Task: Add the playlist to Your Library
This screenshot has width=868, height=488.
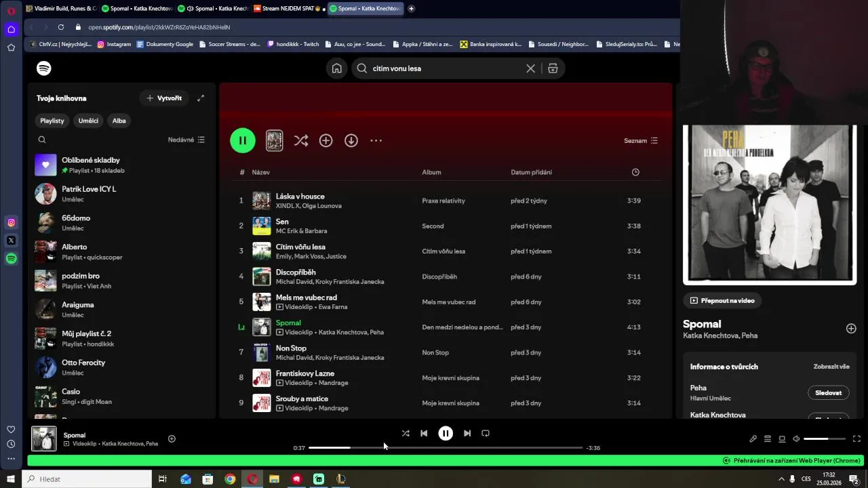Action: tap(326, 140)
